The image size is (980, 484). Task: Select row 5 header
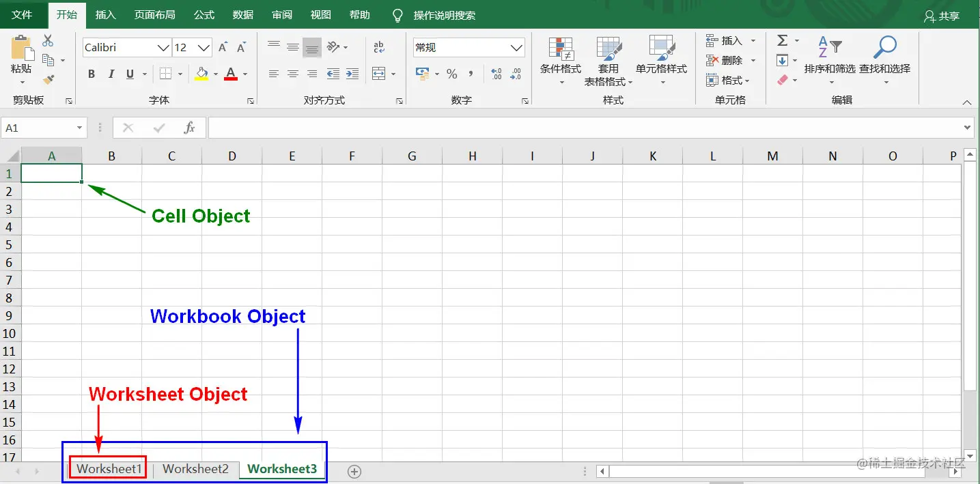10,245
